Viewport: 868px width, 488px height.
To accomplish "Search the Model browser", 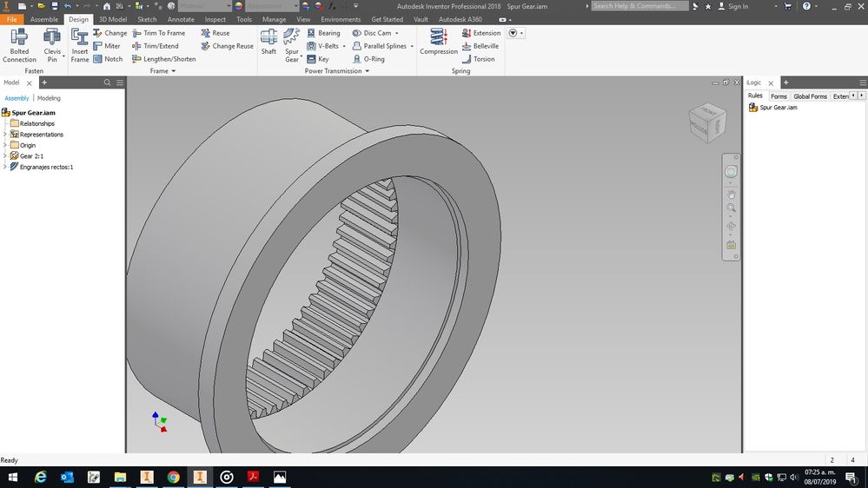I will (x=108, y=82).
